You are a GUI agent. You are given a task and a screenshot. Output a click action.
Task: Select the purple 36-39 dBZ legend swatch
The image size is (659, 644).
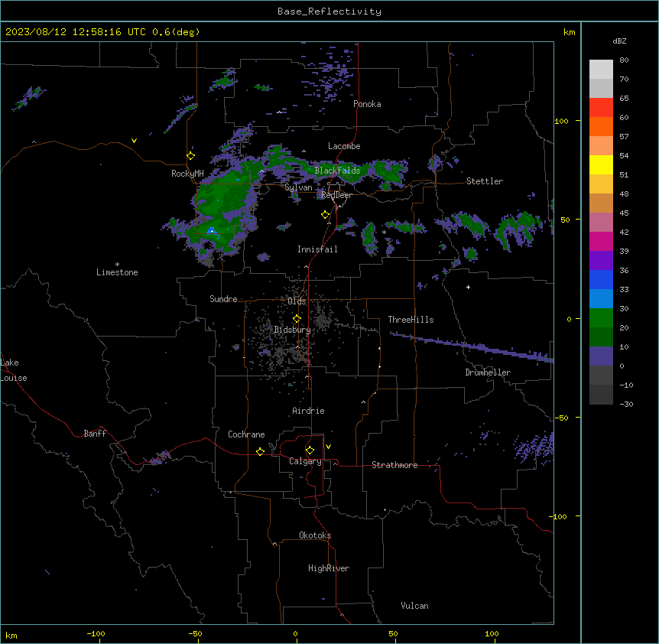tap(601, 261)
